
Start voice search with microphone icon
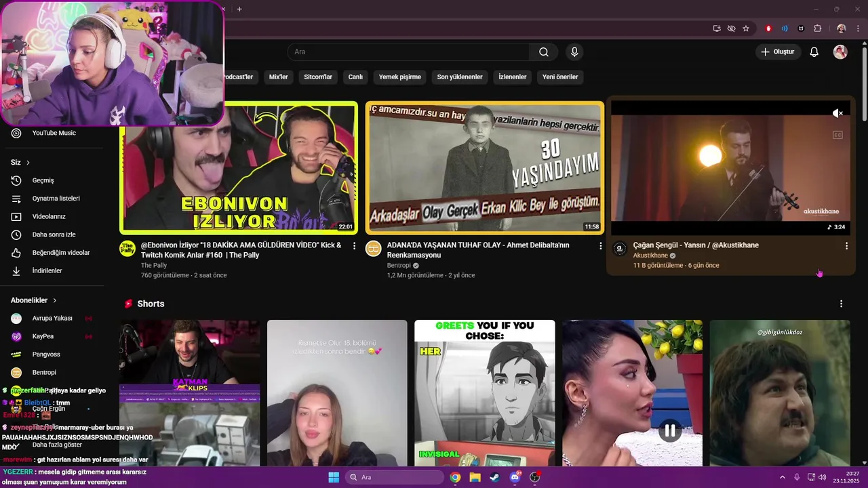pos(574,52)
